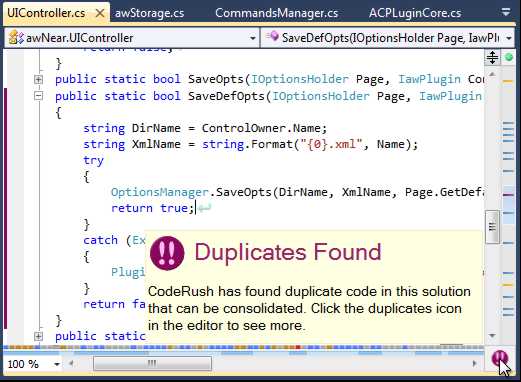Click the "{0}.xml" string literal
Screen dimensions: 521x382
331,144
